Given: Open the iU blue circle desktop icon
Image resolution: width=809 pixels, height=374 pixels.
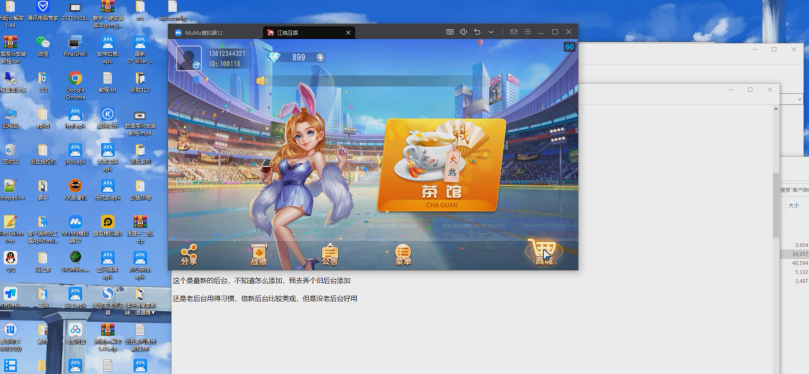Looking at the screenshot, I should pos(10,336).
